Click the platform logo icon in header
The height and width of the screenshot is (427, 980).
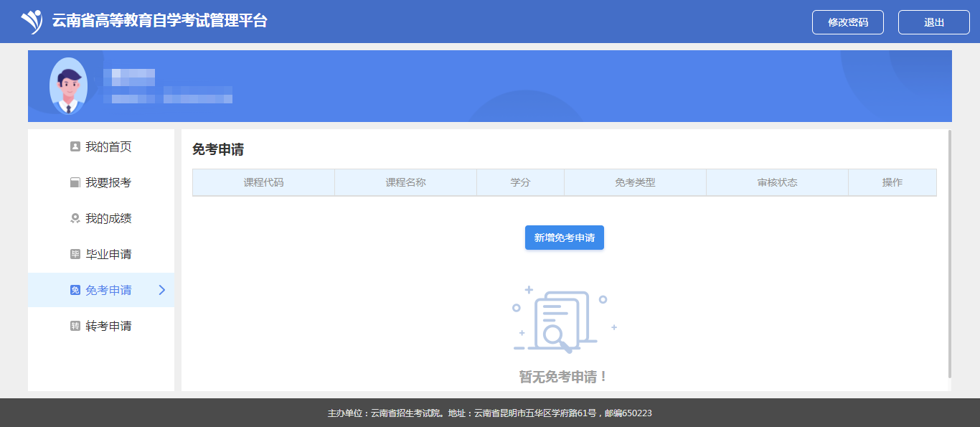(32, 22)
